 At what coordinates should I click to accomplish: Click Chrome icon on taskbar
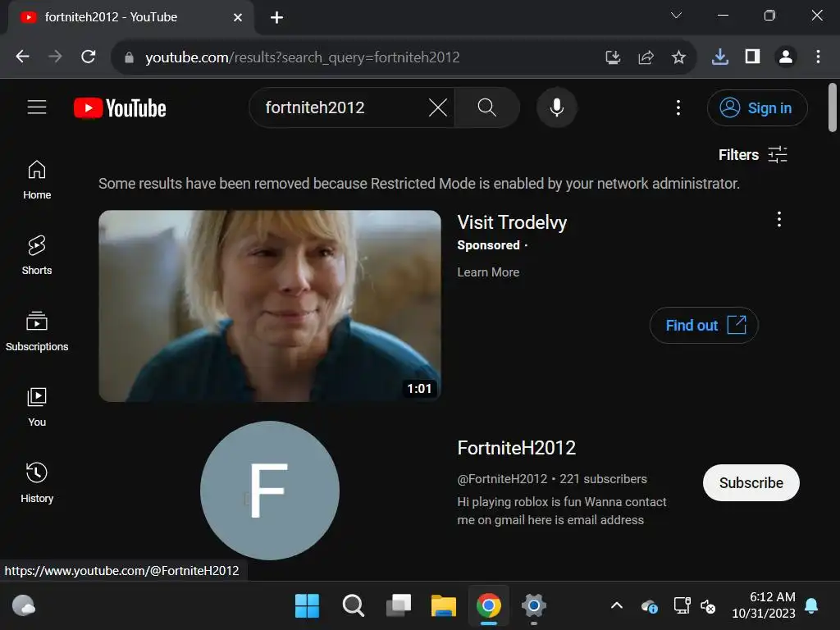pos(489,606)
